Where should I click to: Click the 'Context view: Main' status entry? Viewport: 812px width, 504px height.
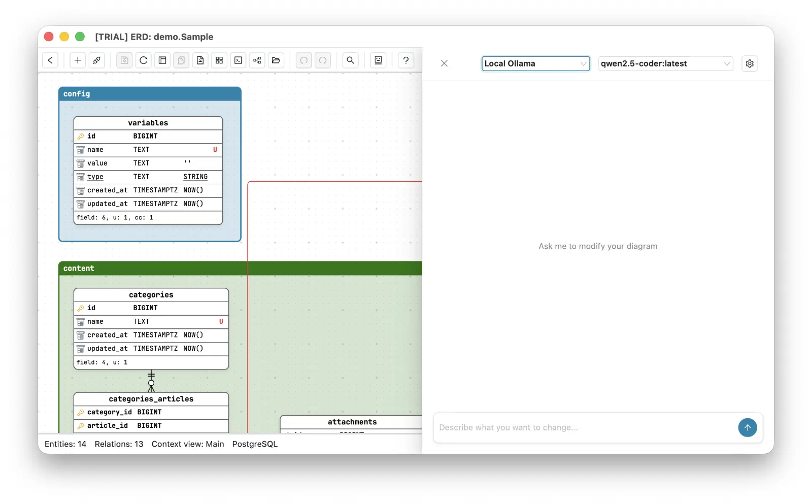click(188, 444)
